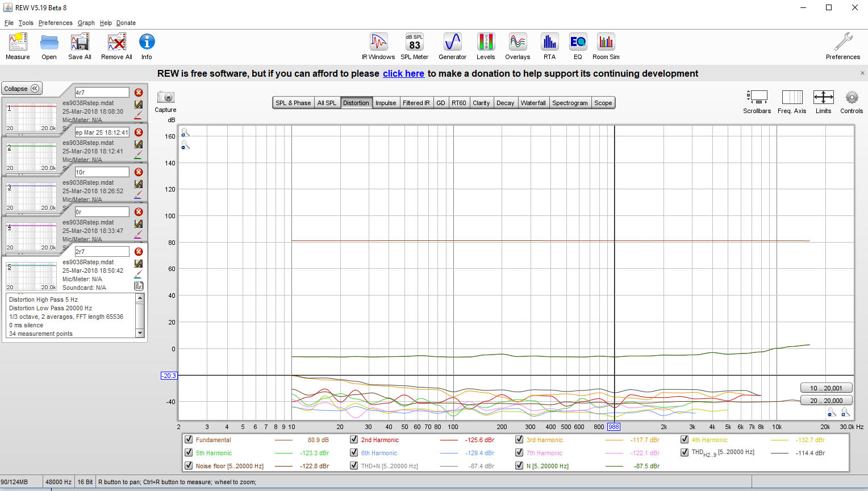The image size is (868, 491).
Task: Toggle the THD+N trace checkbox
Action: (354, 465)
